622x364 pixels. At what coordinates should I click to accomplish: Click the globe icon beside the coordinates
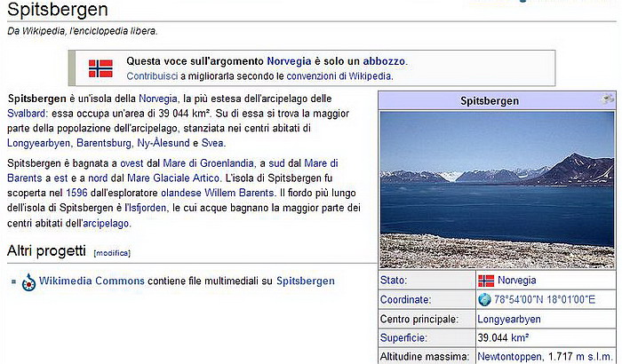[484, 299]
